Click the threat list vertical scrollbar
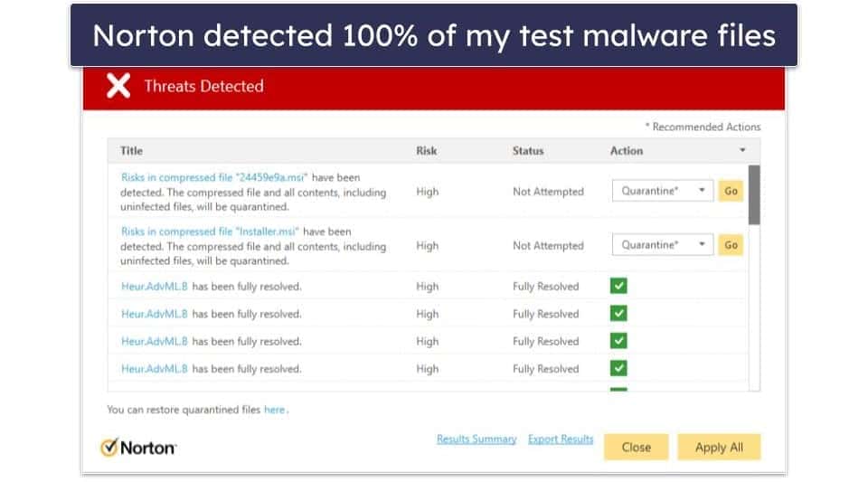Screen dimensions: 868x482 pyautogui.click(x=754, y=194)
